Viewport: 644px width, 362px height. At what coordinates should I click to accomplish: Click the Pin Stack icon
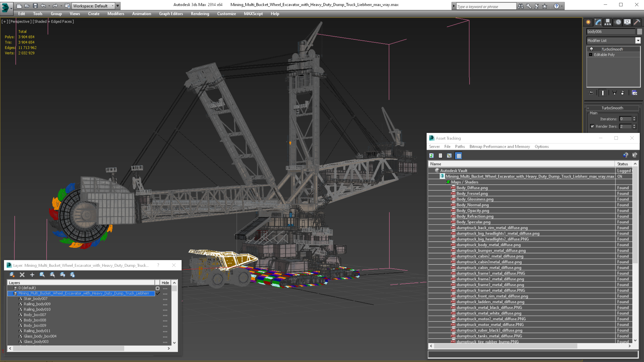(591, 93)
